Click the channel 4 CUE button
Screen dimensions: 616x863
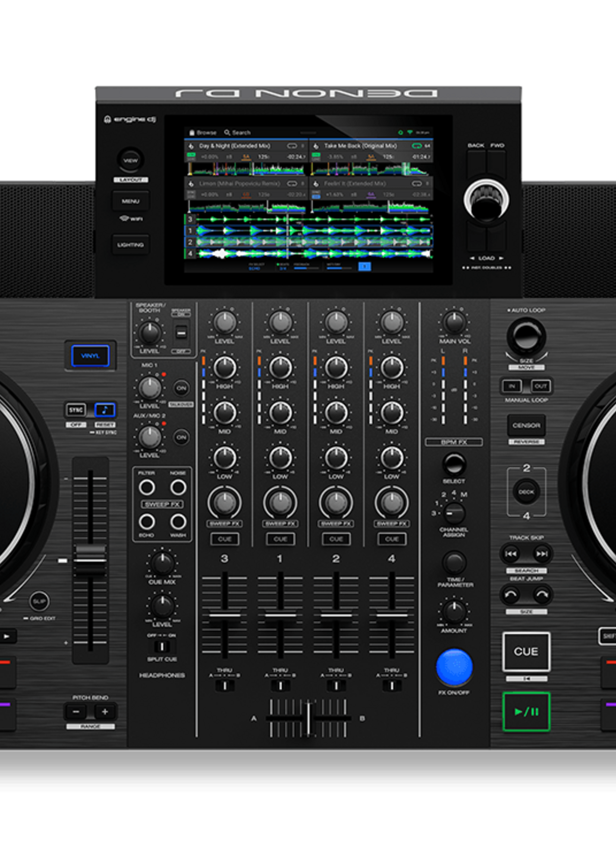click(x=392, y=539)
